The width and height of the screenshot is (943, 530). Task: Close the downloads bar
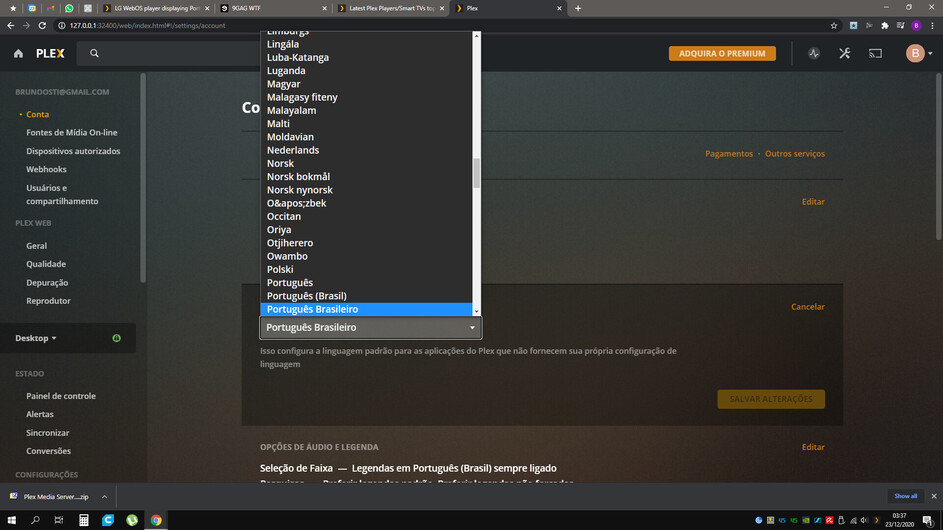933,496
